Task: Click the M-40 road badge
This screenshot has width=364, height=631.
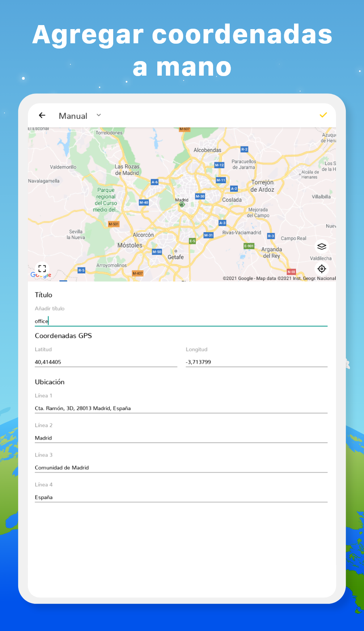Action: coord(144,202)
